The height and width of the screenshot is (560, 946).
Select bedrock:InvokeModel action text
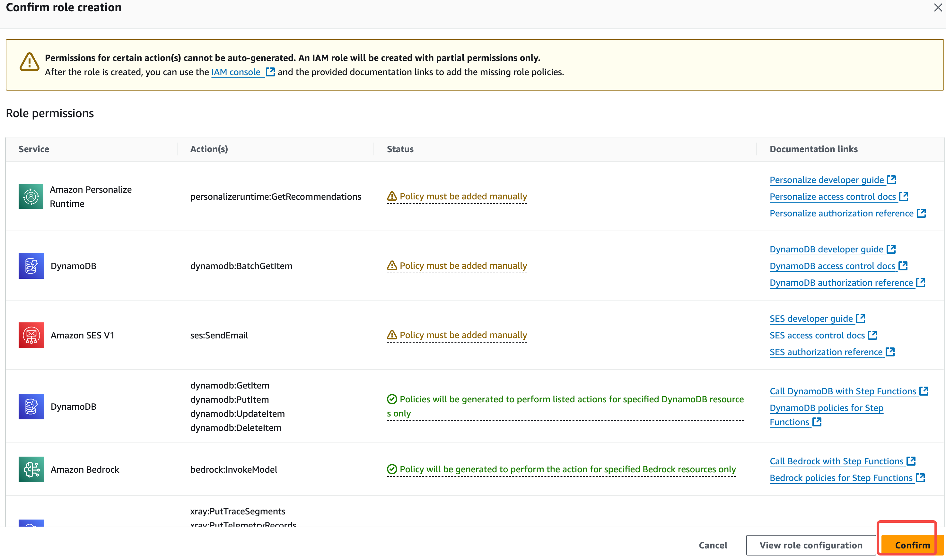tap(233, 470)
